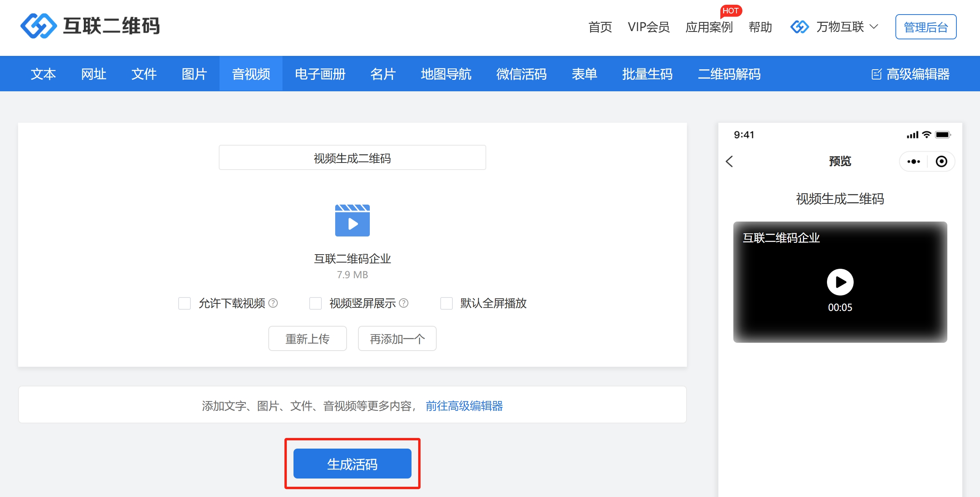Click the 00:05 duration label
Viewport: 980px width, 497px height.
tap(840, 307)
